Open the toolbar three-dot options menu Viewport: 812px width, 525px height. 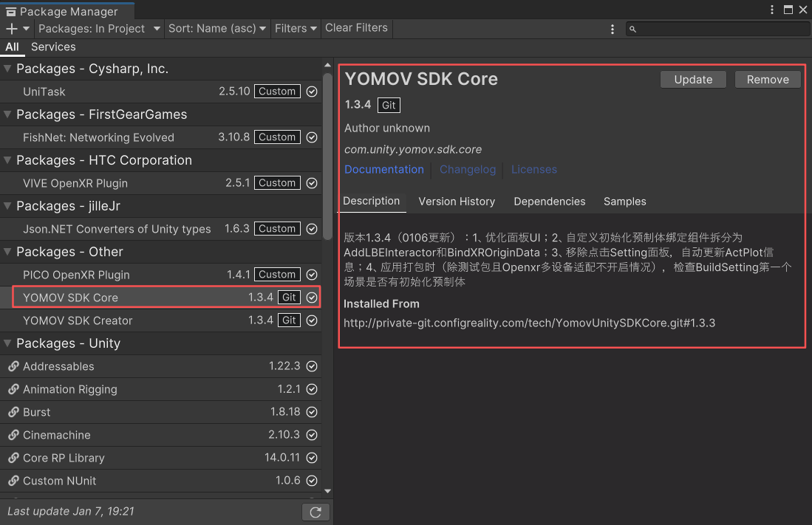click(612, 29)
